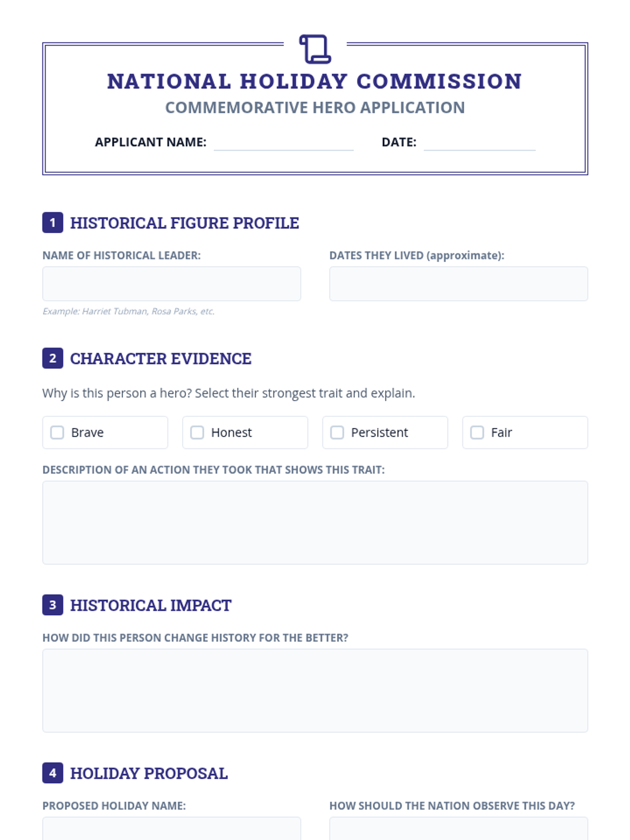This screenshot has width=630, height=840.
Task: Focus the Proposed Holiday Name field
Action: [x=172, y=829]
